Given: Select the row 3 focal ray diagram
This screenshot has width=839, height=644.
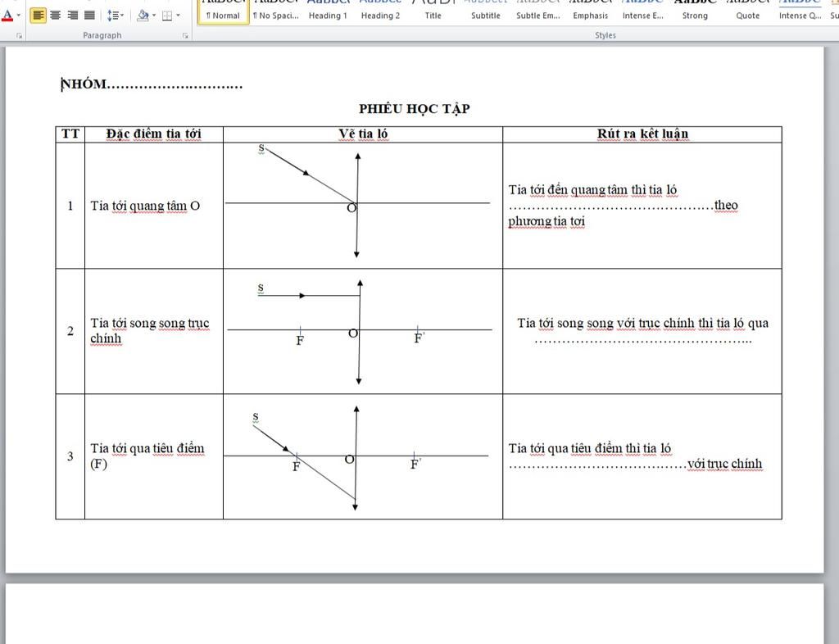Looking at the screenshot, I should click(356, 458).
